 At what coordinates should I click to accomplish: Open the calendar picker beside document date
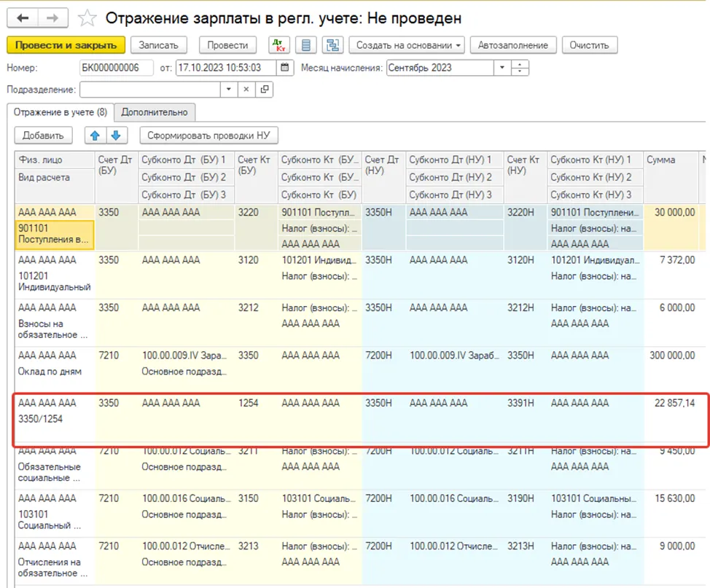(285, 68)
